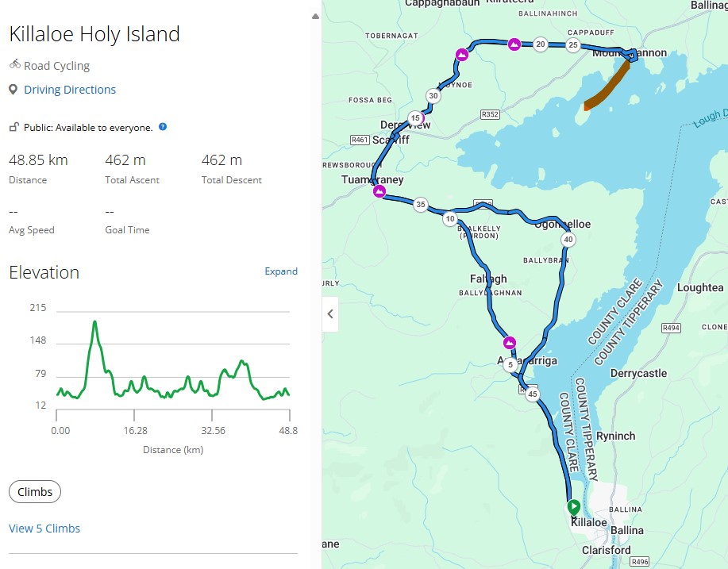Click the green start marker at Killaloe

pyautogui.click(x=573, y=506)
